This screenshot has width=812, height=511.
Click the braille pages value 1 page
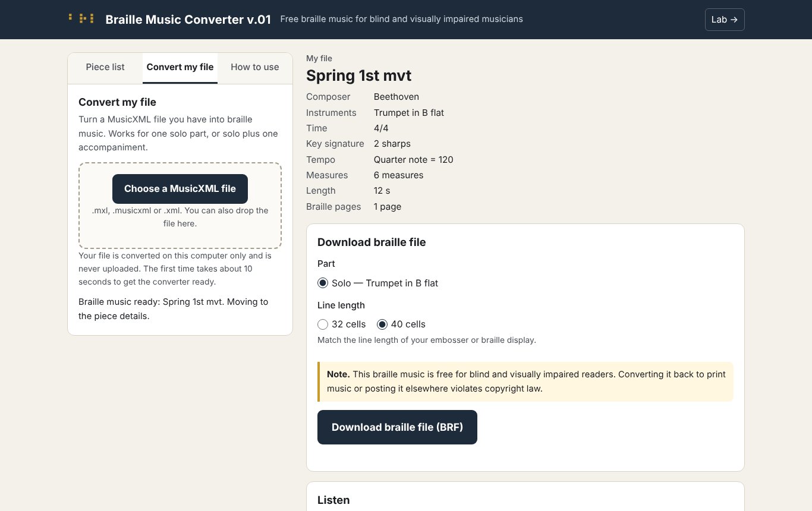[388, 207]
